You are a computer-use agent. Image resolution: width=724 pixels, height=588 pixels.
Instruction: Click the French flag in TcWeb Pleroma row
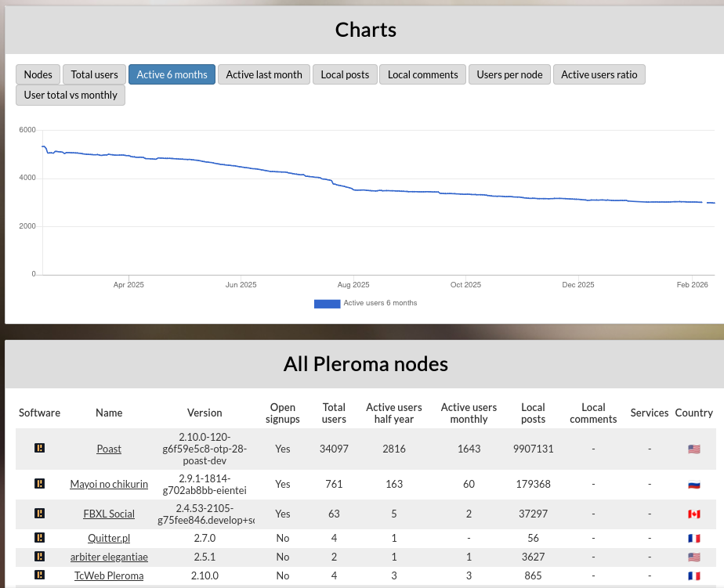[x=693, y=575]
